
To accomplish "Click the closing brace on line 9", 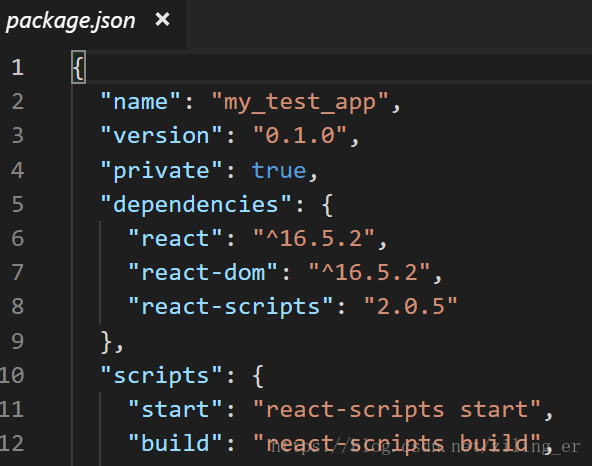I will (106, 342).
